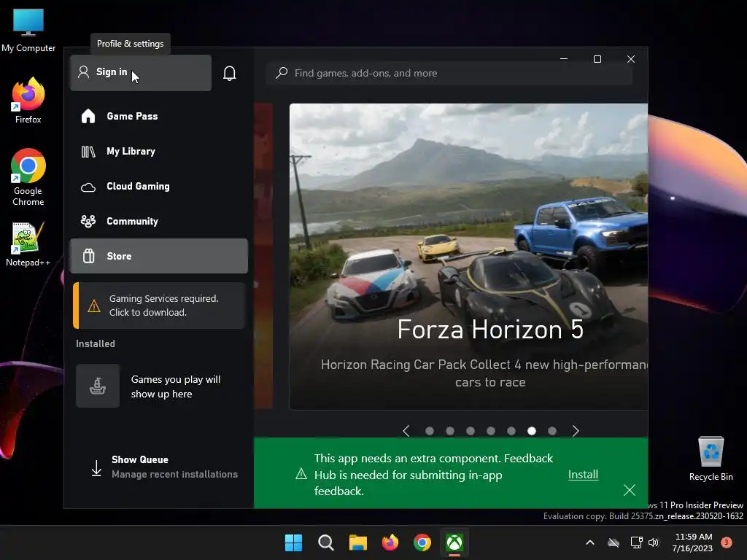Image resolution: width=747 pixels, height=560 pixels.
Task: Open the volume speaker tray icon
Action: pos(654,542)
